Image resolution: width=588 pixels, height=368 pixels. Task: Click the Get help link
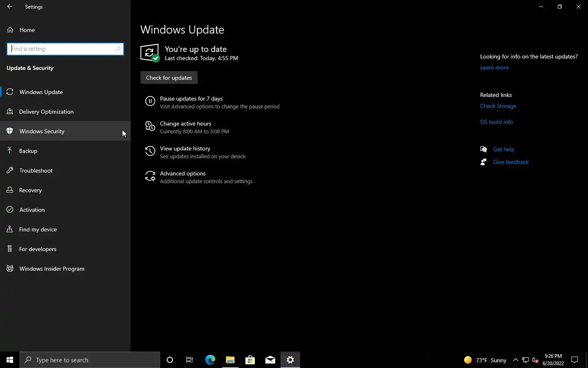503,149
